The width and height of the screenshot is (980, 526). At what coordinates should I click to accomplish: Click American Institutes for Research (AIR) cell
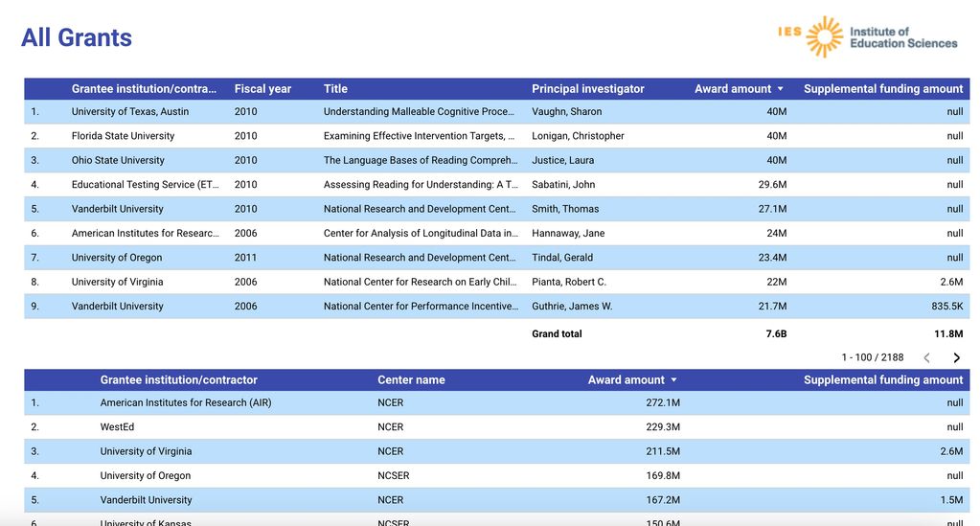point(186,403)
